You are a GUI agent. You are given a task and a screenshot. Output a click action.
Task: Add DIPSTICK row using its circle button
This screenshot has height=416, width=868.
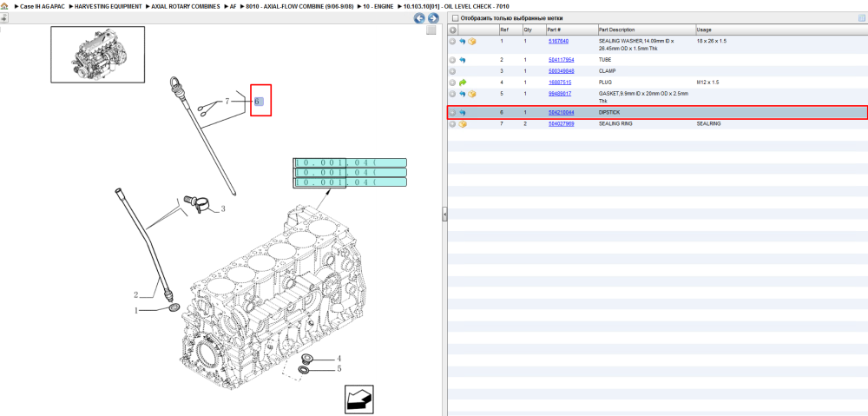452,112
